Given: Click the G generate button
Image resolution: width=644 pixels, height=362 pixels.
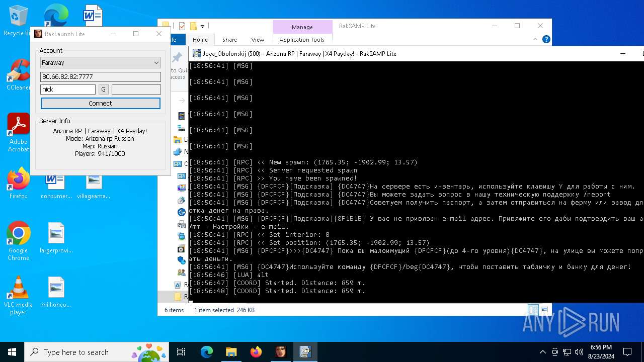Looking at the screenshot, I should [104, 89].
